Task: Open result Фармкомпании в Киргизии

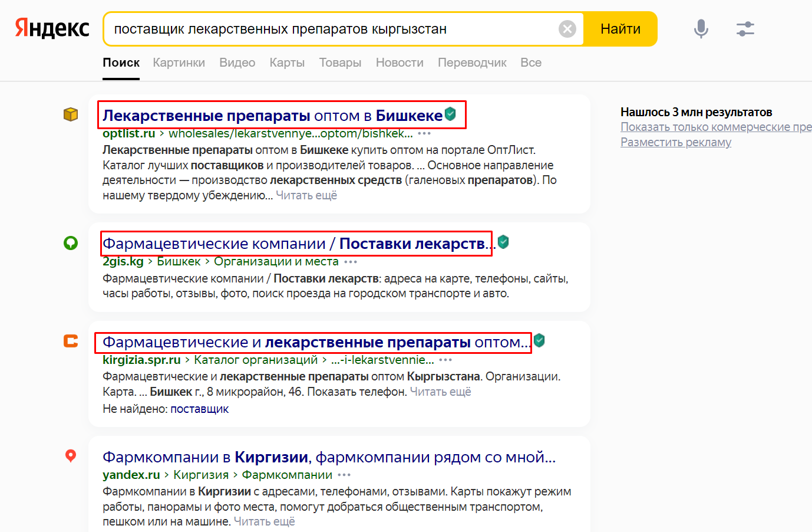Action: coord(329,457)
